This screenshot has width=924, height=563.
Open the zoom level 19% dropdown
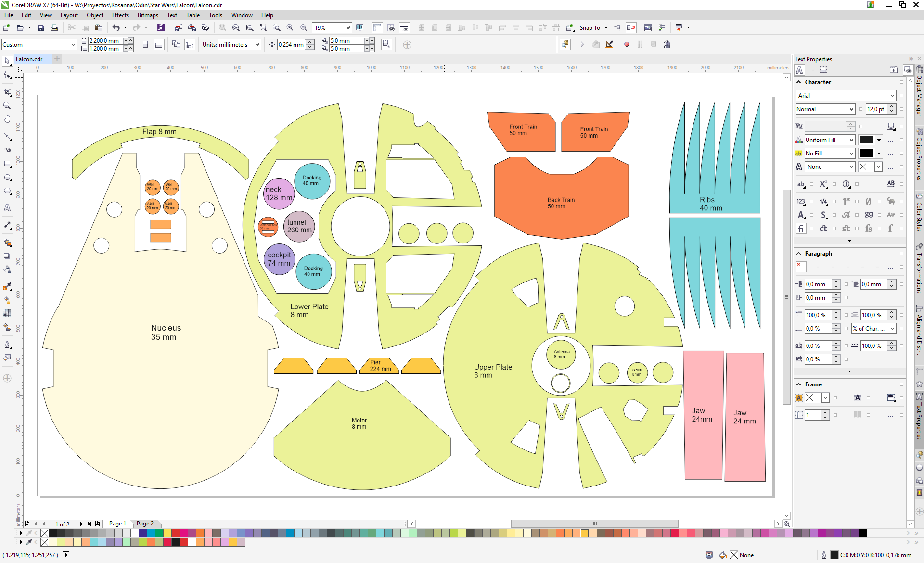click(x=348, y=28)
